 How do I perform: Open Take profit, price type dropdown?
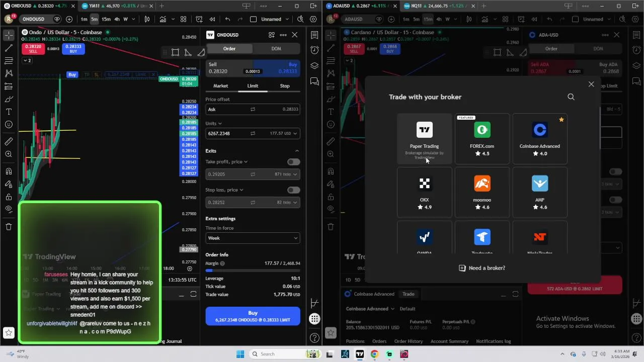click(x=226, y=162)
